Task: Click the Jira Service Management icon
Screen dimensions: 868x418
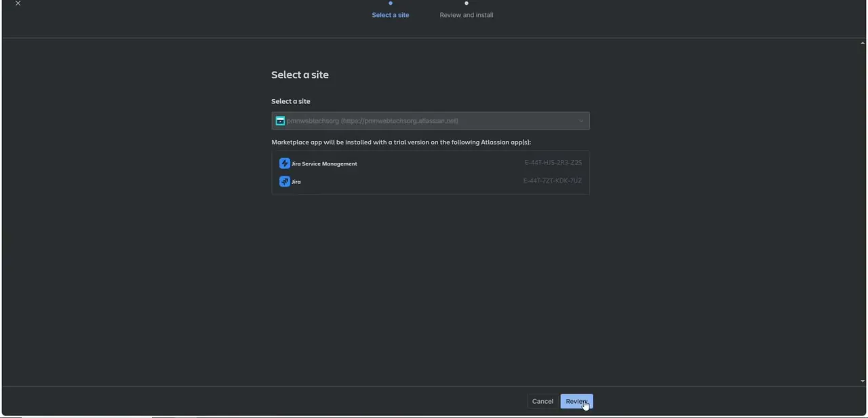Action: point(285,164)
